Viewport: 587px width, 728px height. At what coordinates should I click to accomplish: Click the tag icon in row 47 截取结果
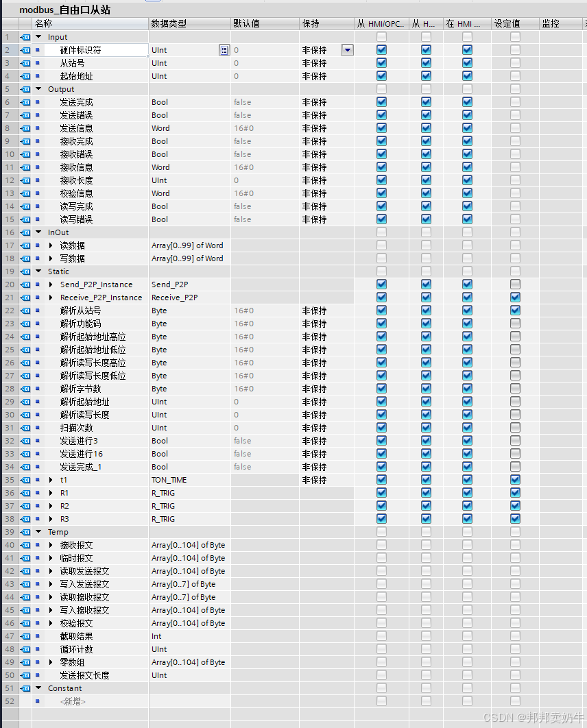(25, 637)
